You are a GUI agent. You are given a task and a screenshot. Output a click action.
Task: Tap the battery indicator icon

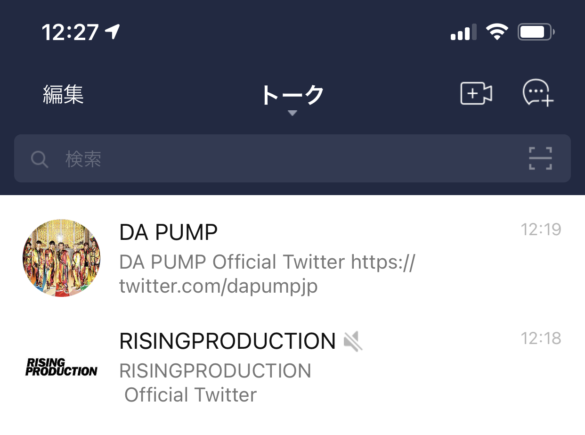click(536, 32)
